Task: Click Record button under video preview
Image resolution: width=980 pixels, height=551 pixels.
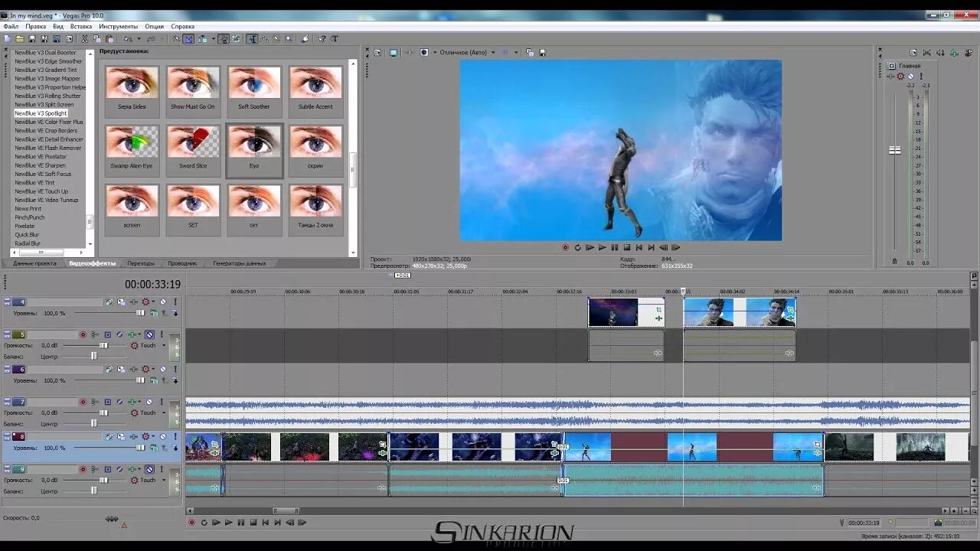Action: 565,247
